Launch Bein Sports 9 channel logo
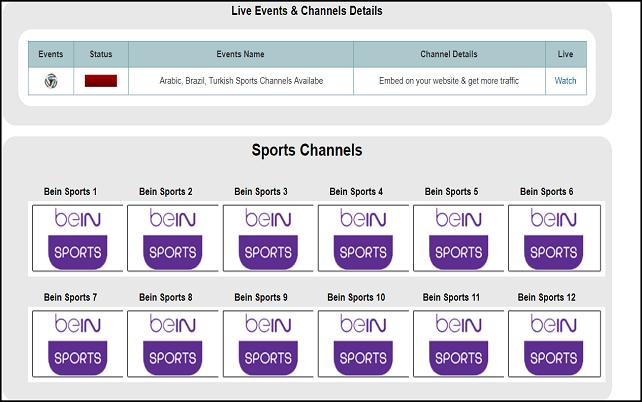Screen dimensions: 642x402 [268, 344]
